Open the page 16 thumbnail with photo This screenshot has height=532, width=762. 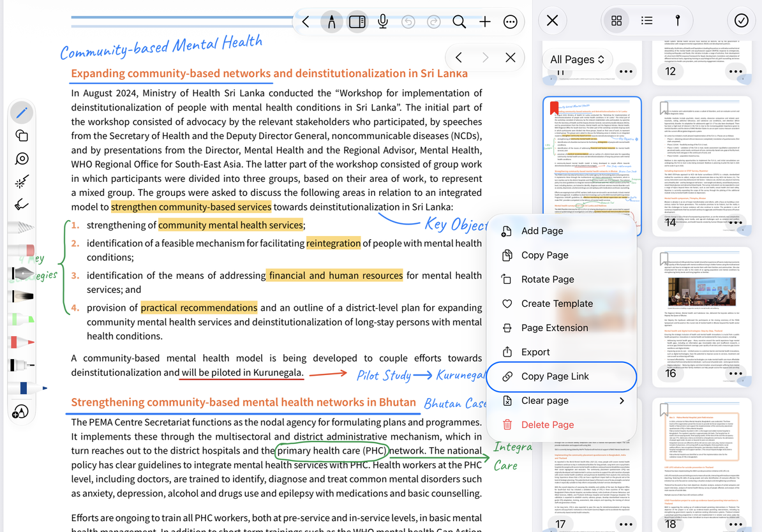(x=701, y=317)
